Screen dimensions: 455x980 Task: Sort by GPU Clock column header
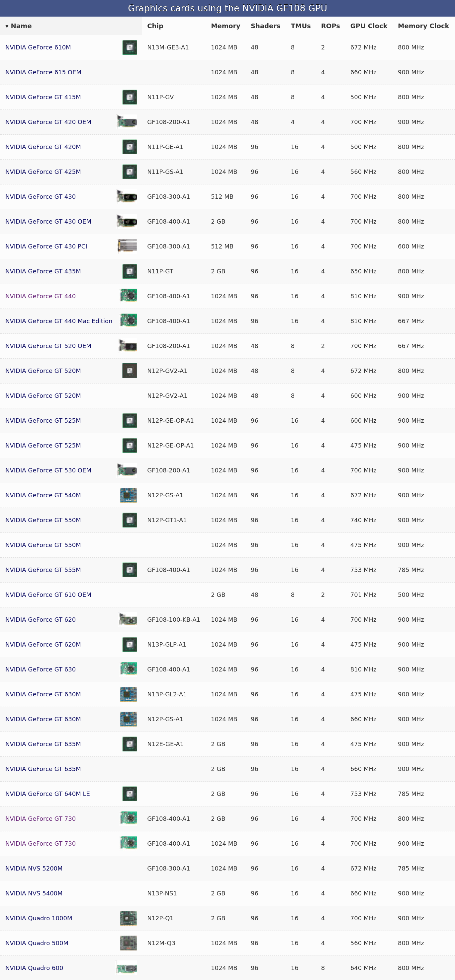(369, 26)
